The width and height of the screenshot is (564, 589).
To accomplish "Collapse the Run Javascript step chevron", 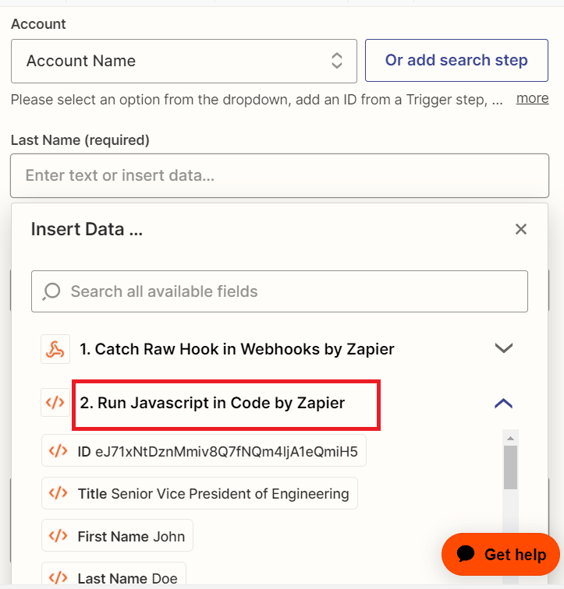I will [504, 403].
